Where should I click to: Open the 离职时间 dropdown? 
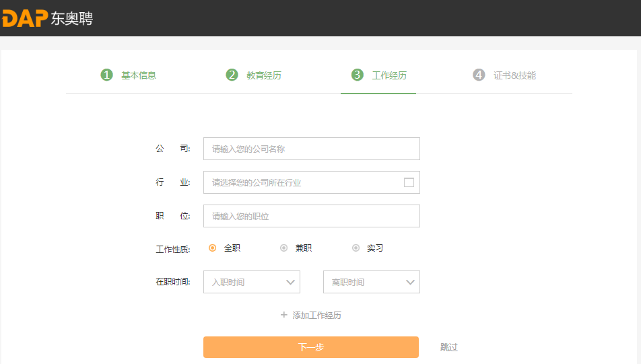pos(371,282)
